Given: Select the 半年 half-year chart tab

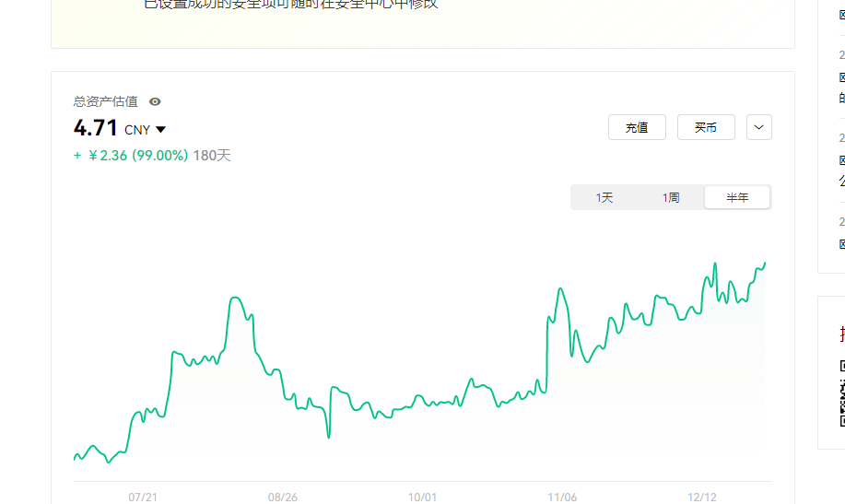Looking at the screenshot, I should click(x=737, y=197).
